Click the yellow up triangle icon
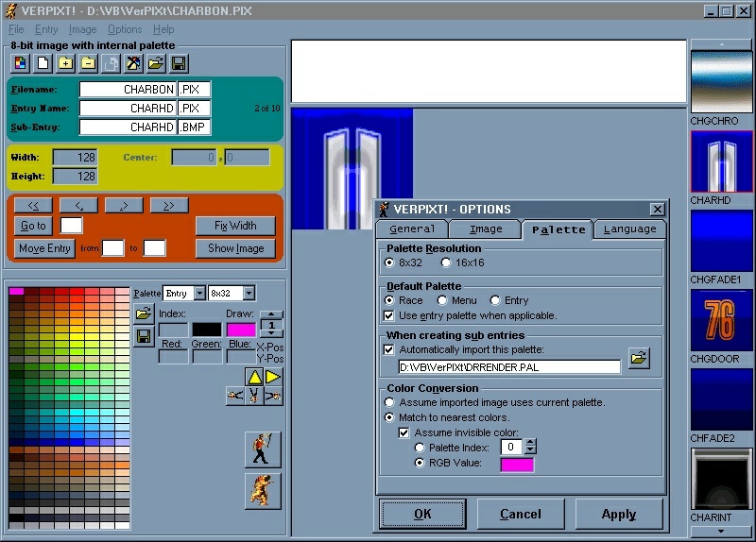Viewport: 756px width, 542px height. tap(254, 377)
